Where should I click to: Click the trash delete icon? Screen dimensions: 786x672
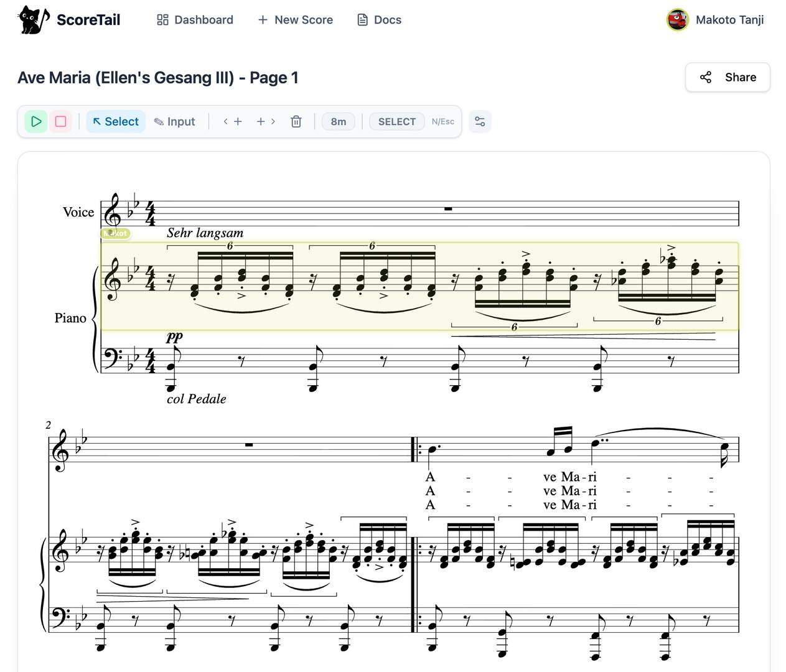(x=296, y=121)
